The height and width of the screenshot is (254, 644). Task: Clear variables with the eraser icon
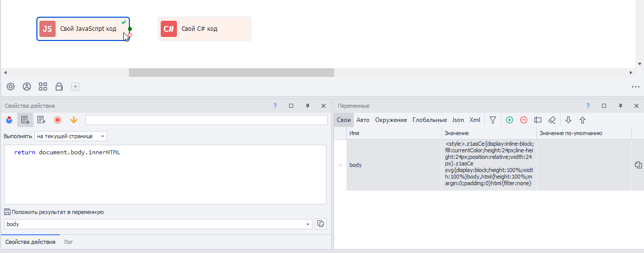(x=552, y=120)
